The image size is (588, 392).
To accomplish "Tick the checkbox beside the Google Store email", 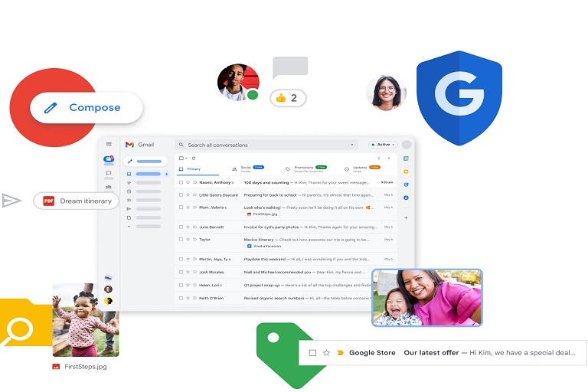I will [312, 353].
